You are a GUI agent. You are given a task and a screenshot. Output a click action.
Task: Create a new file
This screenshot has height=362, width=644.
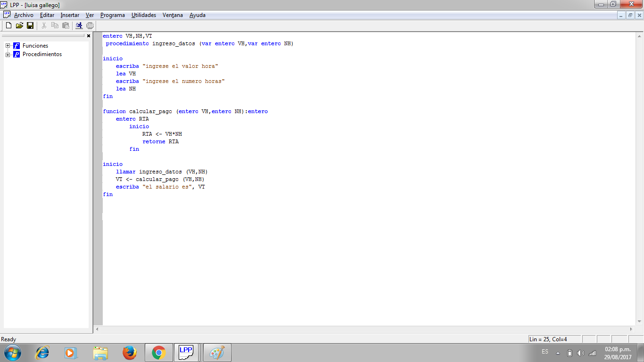[x=8, y=26]
